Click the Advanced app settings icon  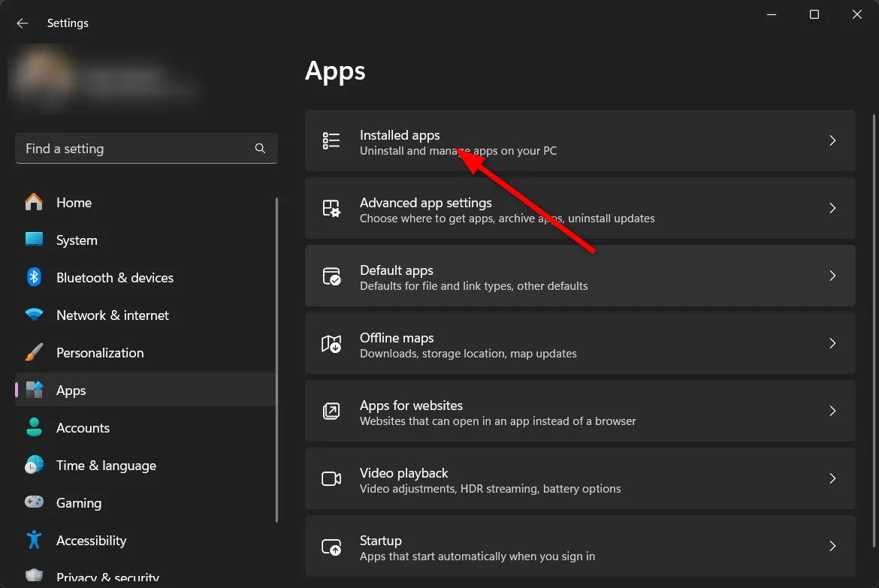(x=331, y=209)
